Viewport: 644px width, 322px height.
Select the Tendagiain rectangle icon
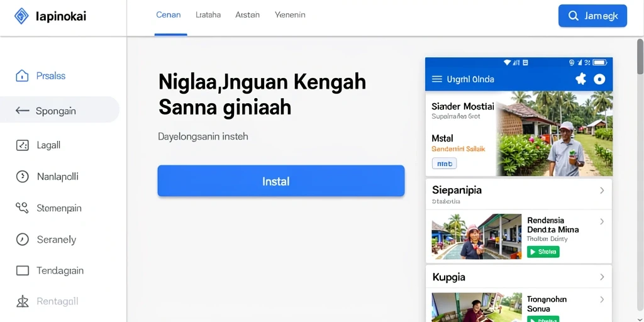pos(22,270)
